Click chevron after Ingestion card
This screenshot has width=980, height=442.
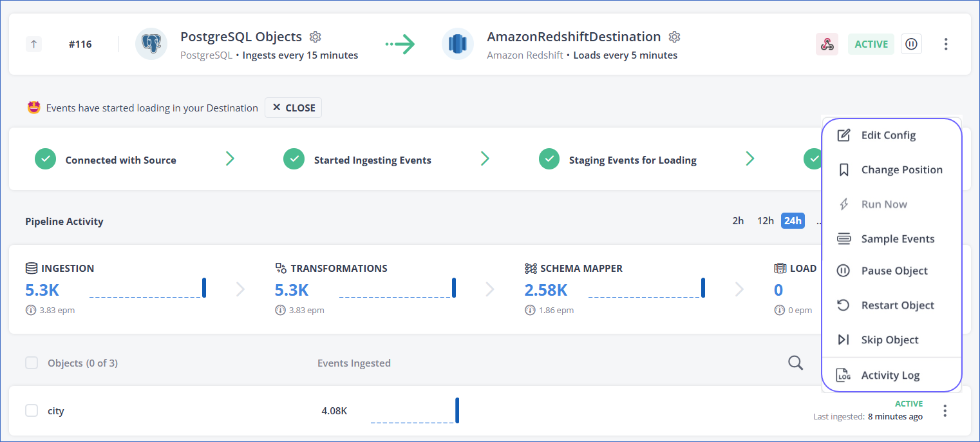pos(240,289)
